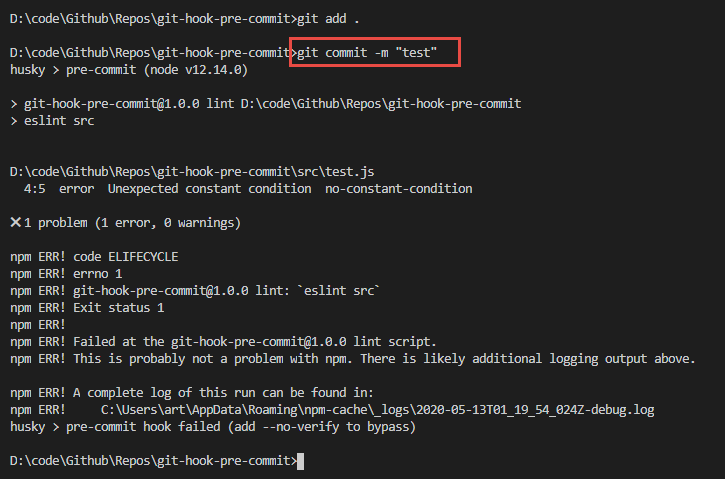
Task: Click "This is probably not a problem with npm" line
Action: coord(353,359)
